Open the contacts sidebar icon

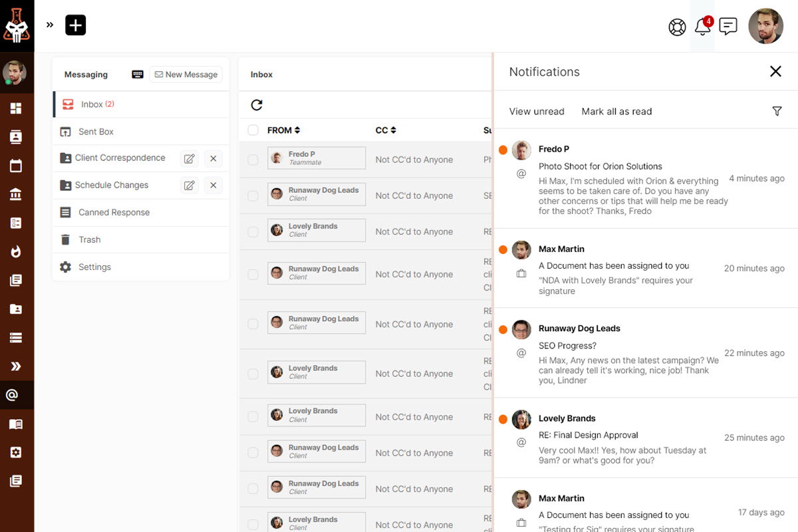(x=16, y=137)
